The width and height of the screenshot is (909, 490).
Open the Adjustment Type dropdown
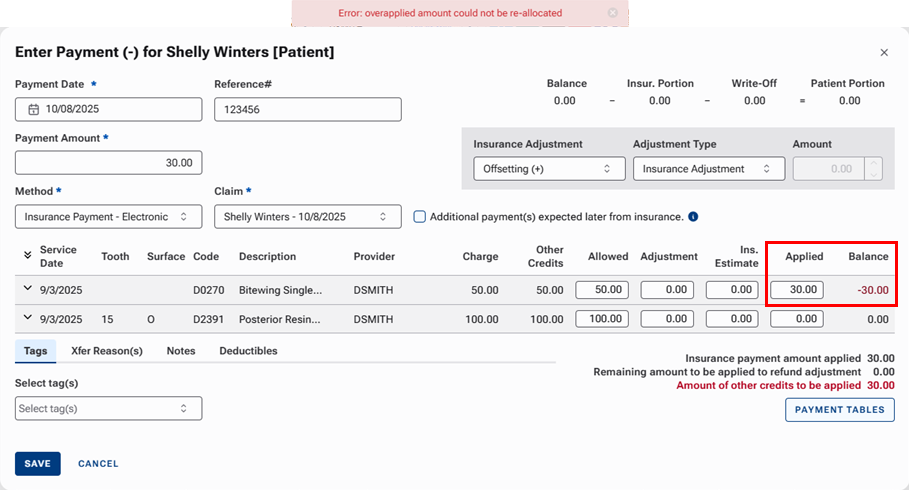(708, 169)
